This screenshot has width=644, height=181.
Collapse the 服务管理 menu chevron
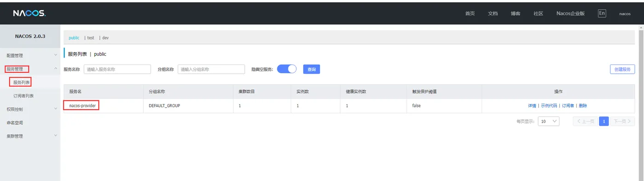click(56, 69)
